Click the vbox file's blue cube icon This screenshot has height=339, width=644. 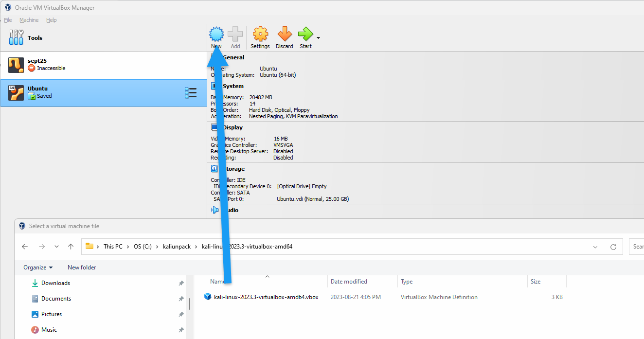(x=208, y=297)
